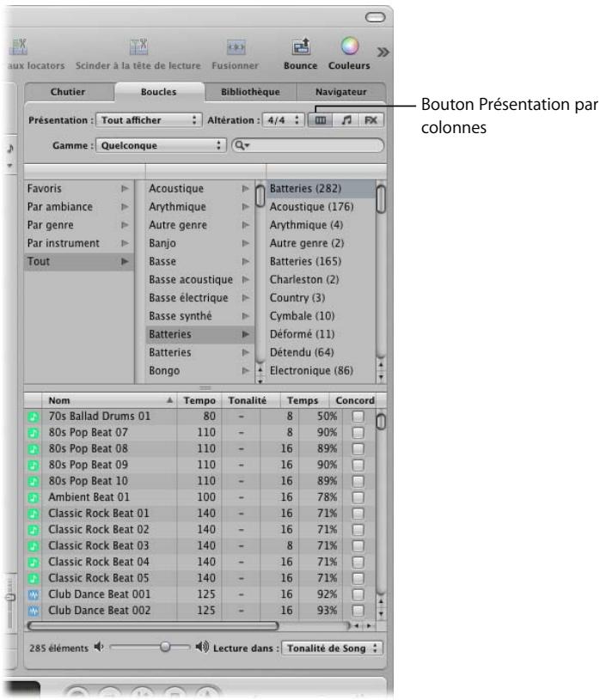Check Concord box for Club Dance Beat 001
Image resolution: width=600 pixels, height=700 pixels.
[358, 594]
